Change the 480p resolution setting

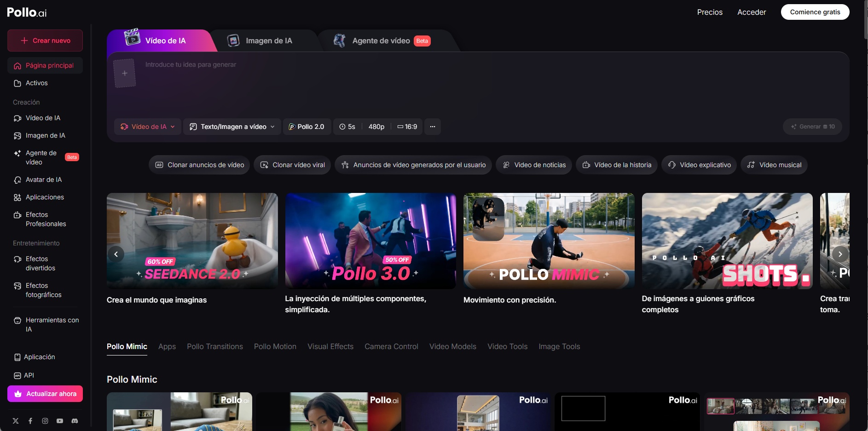pyautogui.click(x=376, y=127)
